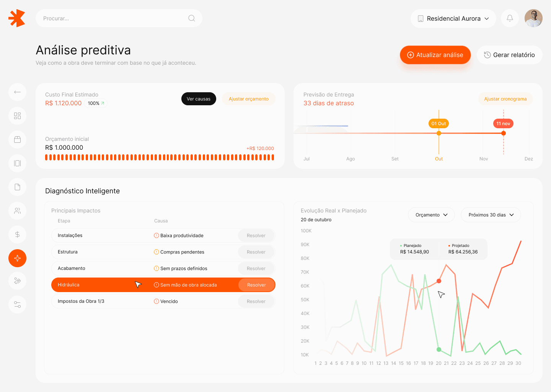
Task: Open the sliders settings sidebar icon
Action: point(17,304)
